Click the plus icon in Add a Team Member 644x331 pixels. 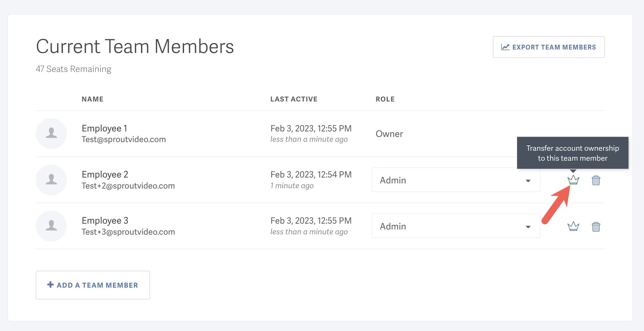(x=50, y=285)
